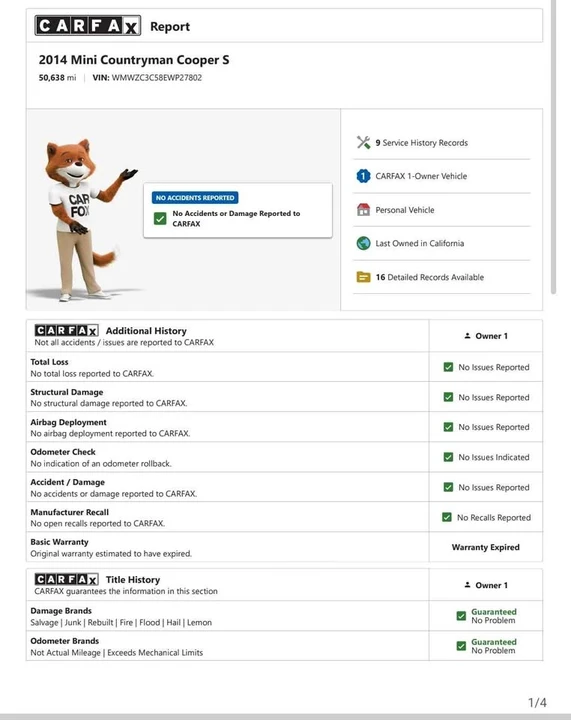The height and width of the screenshot is (720, 571).
Task: Click the wrench Service History Records icon
Action: point(364,142)
